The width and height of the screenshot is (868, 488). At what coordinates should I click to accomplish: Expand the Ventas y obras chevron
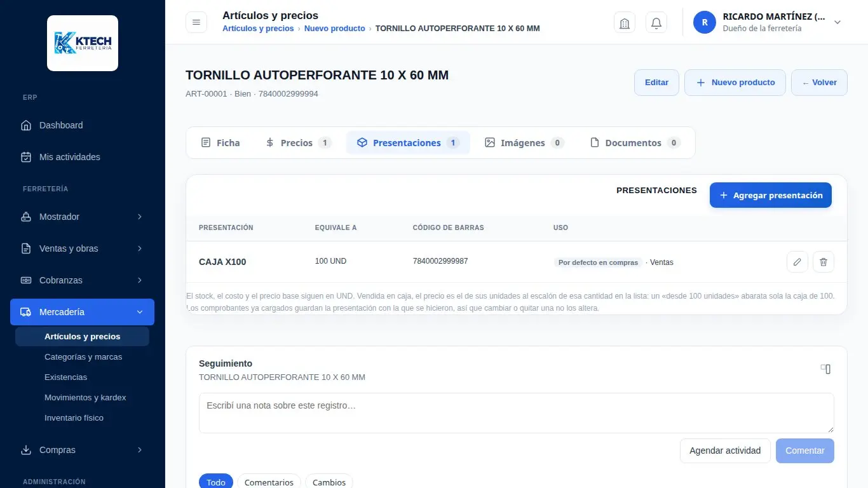pyautogui.click(x=140, y=248)
